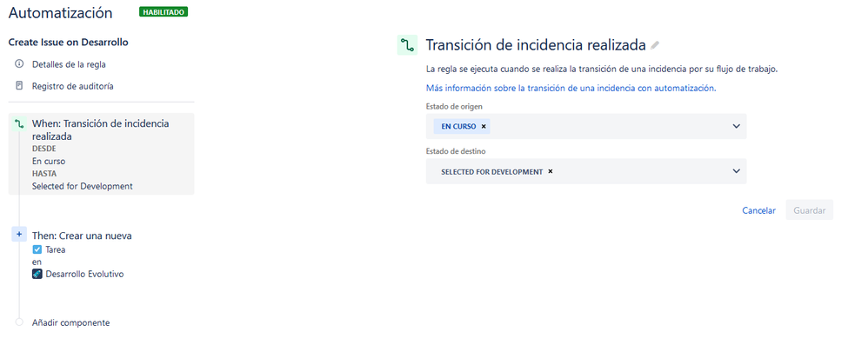Click the transition trigger icon in rule sidebar
Screen dimensions: 868x345
point(19,123)
